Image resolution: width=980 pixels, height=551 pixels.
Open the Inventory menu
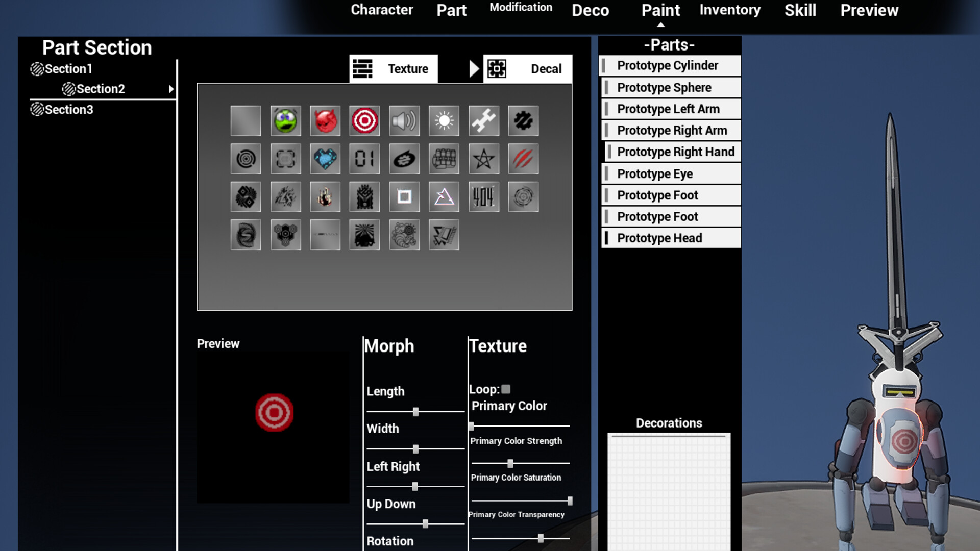point(729,10)
